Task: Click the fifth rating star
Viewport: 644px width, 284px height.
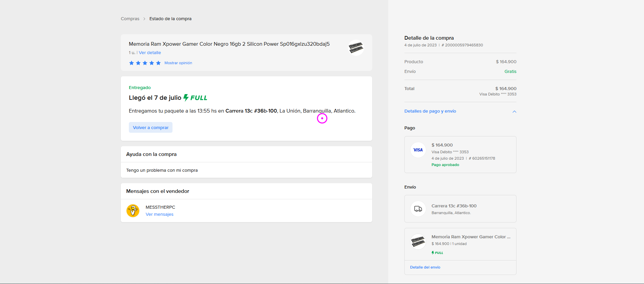Action: [158, 63]
